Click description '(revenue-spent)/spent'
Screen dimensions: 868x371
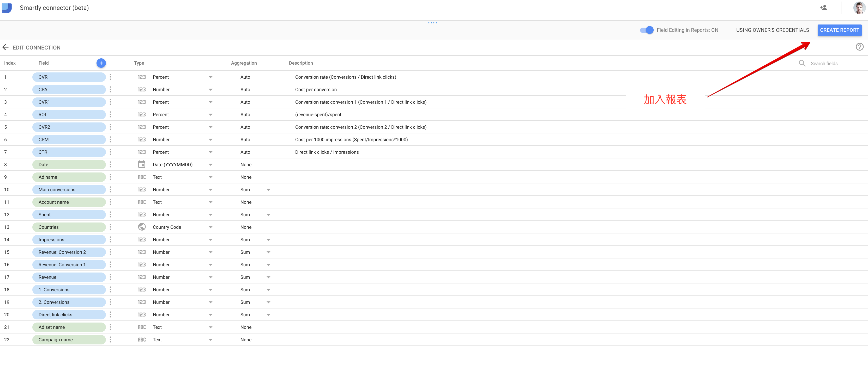(318, 114)
